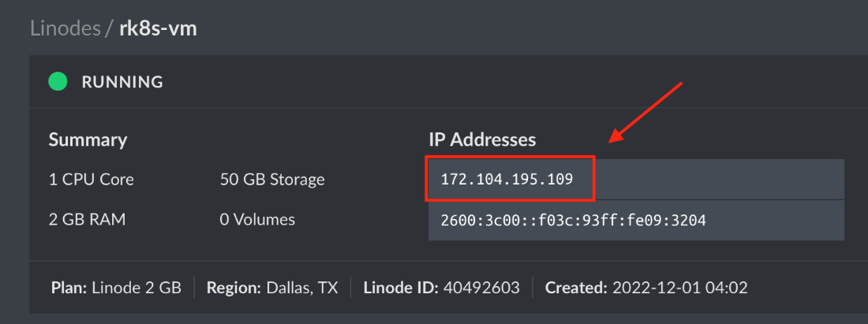The width and height of the screenshot is (868, 324).
Task: Copy the IPv4 address 172.104.195.109
Action: tap(507, 180)
